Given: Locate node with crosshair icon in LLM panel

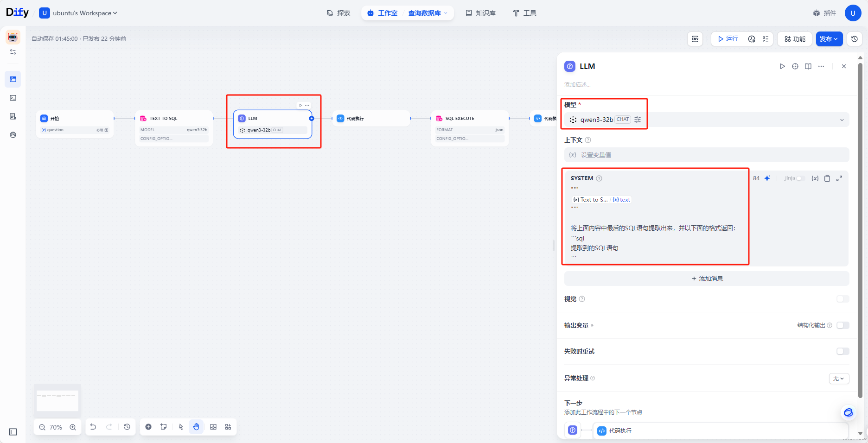Looking at the screenshot, I should [x=795, y=66].
